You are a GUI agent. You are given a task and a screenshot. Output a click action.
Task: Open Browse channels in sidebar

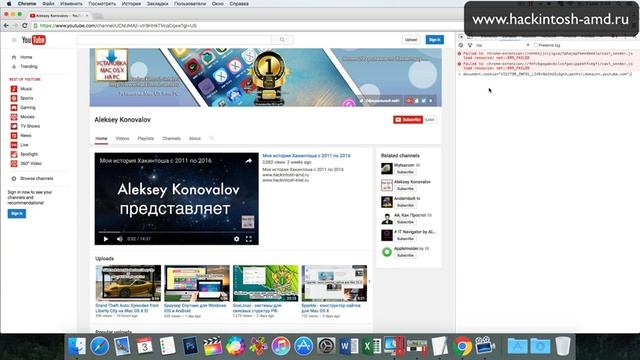pos(36,178)
